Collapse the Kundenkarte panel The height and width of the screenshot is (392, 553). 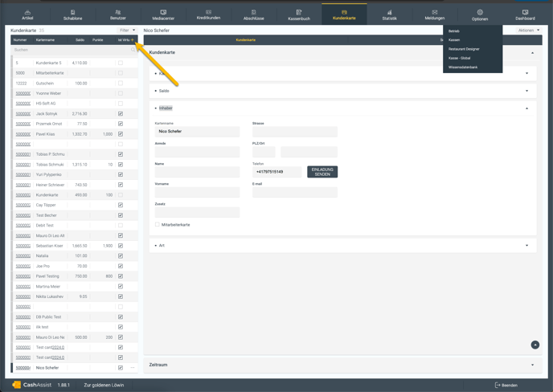532,52
